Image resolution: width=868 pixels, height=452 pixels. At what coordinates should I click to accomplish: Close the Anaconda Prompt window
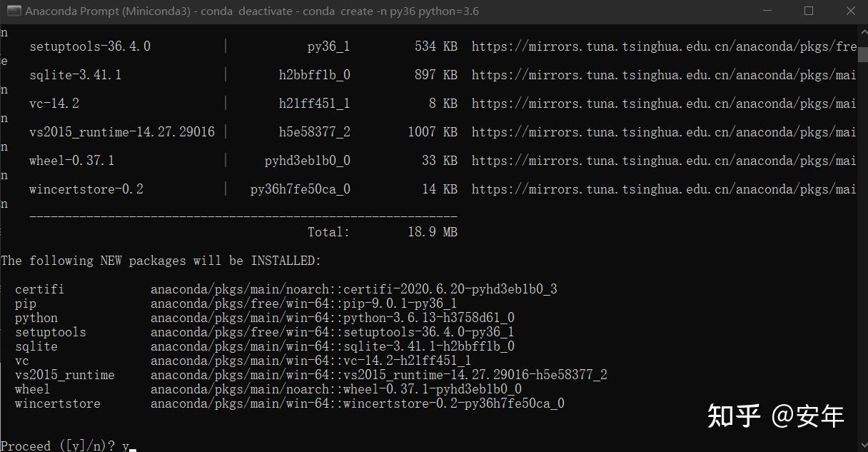[x=850, y=11]
